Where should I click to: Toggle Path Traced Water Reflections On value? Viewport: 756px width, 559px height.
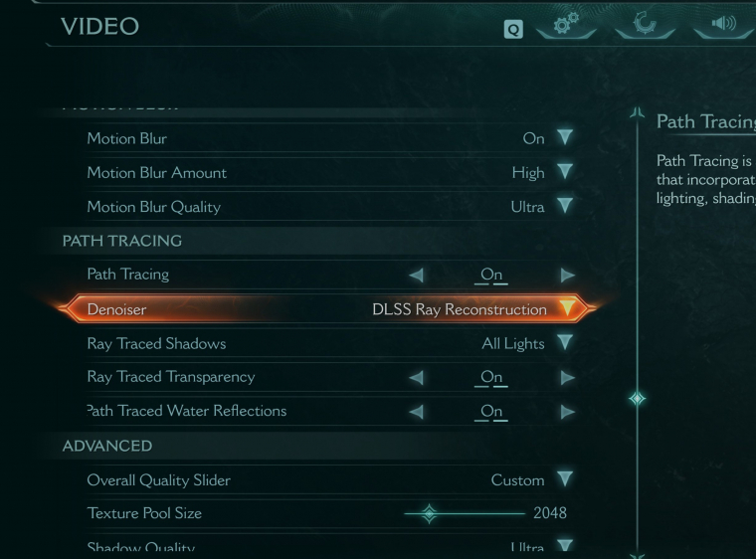click(x=491, y=411)
